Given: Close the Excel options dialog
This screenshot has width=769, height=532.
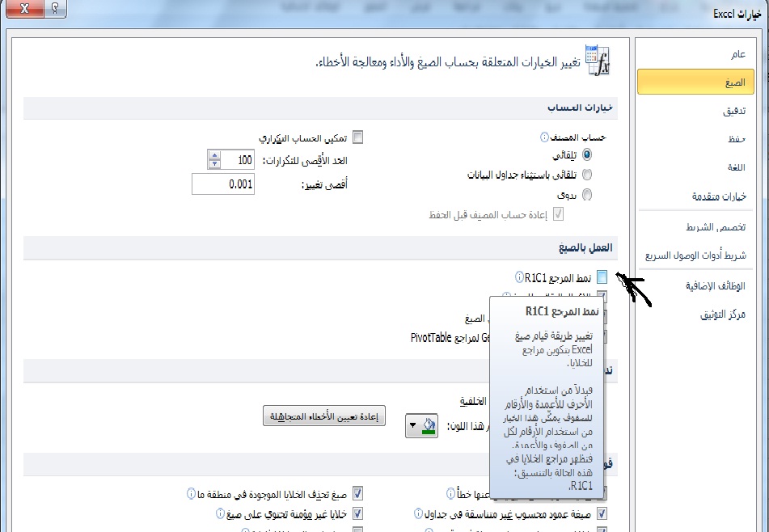Looking at the screenshot, I should pos(24,8).
